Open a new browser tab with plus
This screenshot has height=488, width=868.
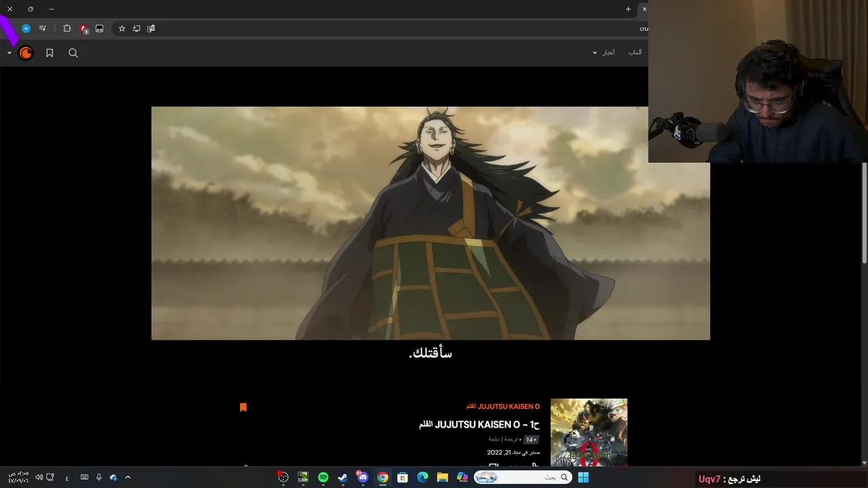click(628, 9)
